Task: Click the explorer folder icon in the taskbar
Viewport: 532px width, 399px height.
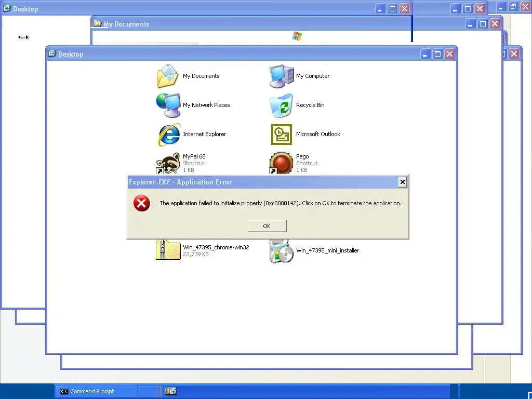Action: point(170,391)
